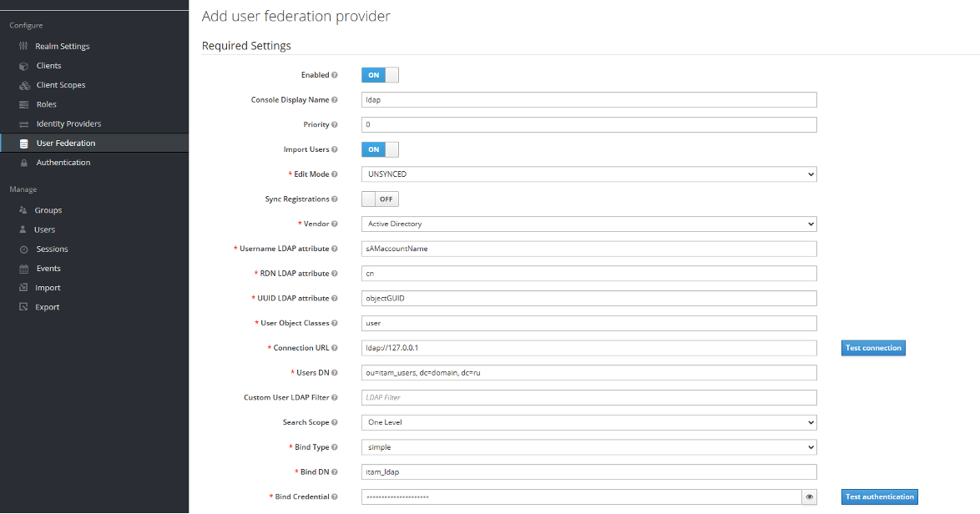
Task: Click the help icon next to Edit Mode
Action: 335,174
